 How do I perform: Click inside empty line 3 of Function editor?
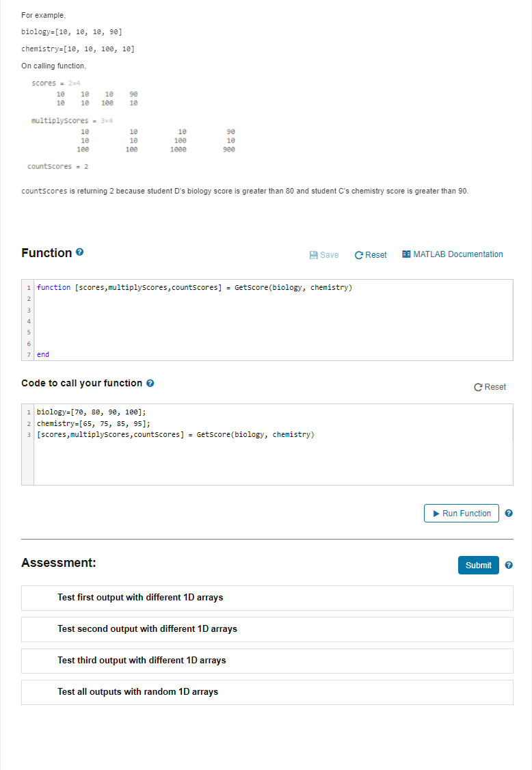coord(273,310)
